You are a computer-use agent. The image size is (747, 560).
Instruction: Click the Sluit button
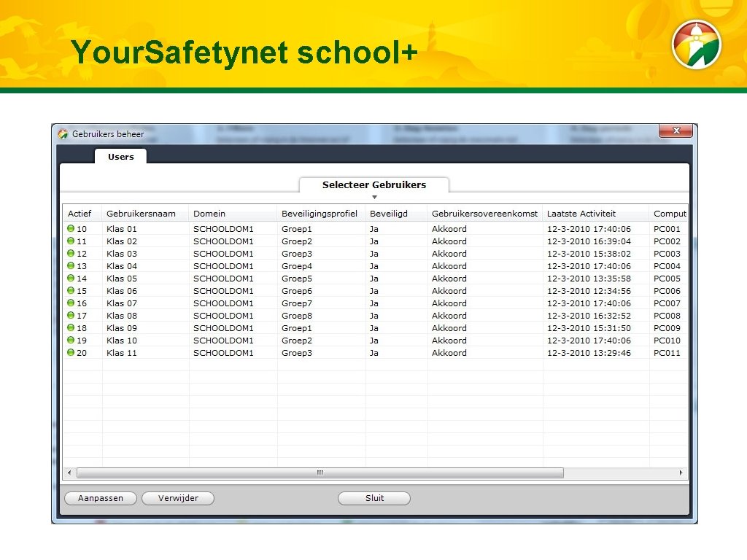pyautogui.click(x=374, y=498)
